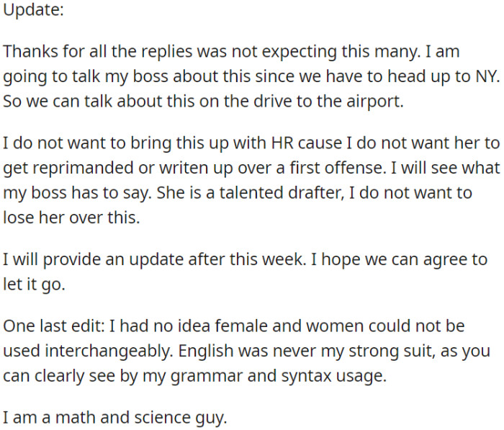The image size is (504, 430).
Task: Click the line "lose her over this."
Action: click(x=72, y=215)
